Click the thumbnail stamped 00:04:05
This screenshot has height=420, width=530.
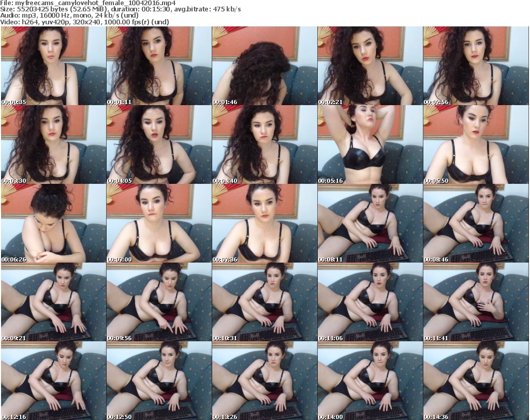tap(159, 144)
